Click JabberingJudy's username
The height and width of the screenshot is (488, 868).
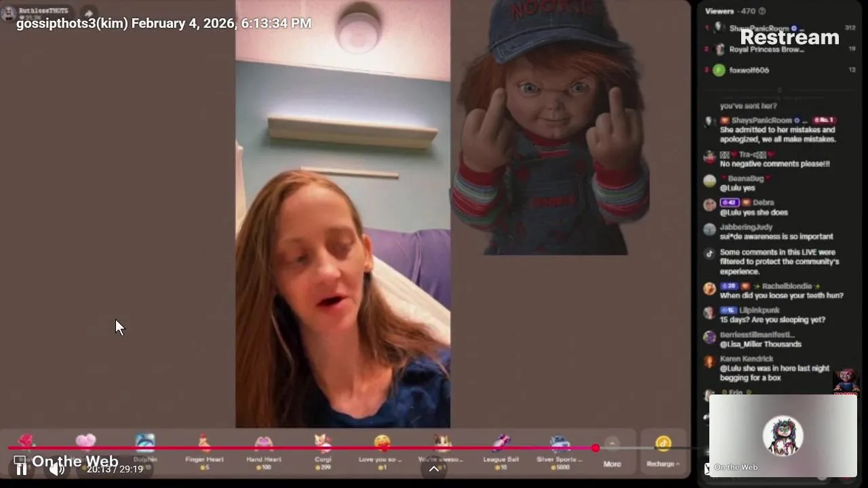[x=746, y=227]
